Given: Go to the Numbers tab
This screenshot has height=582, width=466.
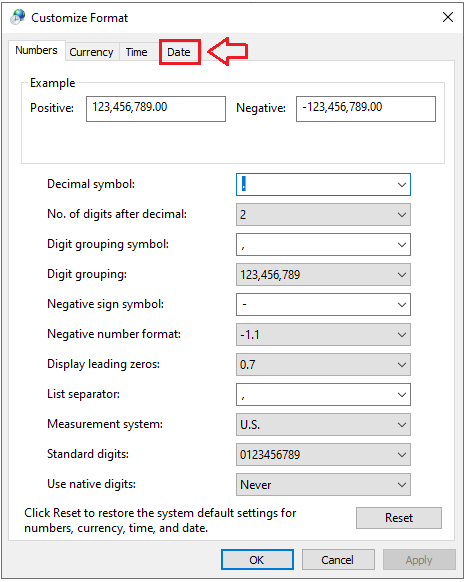Looking at the screenshot, I should 36,50.
